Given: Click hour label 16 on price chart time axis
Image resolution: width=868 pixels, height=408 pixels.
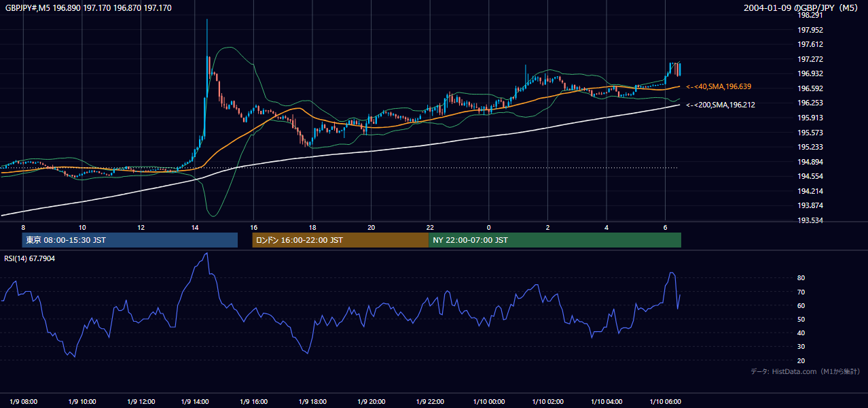Looking at the screenshot, I should tap(253, 227).
